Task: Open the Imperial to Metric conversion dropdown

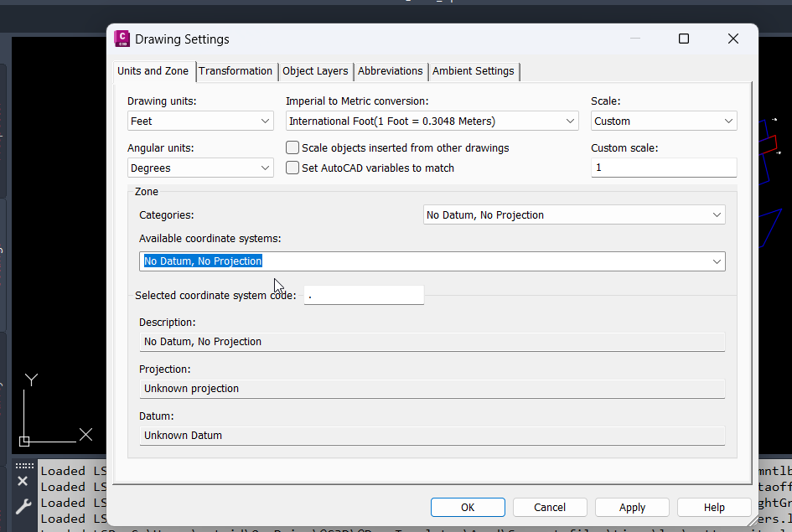Action: click(x=432, y=121)
